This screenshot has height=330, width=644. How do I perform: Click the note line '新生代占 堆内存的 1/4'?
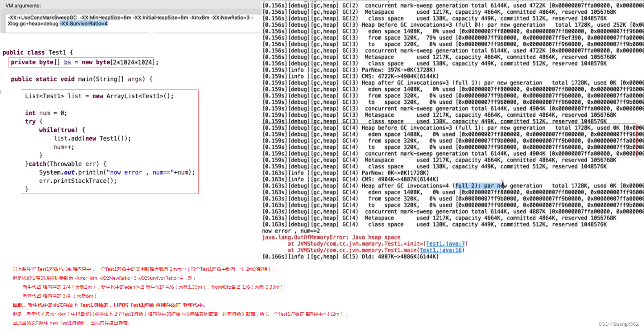[x=152, y=287]
